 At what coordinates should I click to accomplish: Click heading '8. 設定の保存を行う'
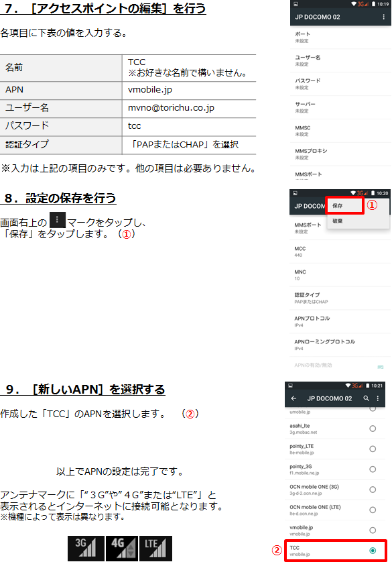[59, 198]
